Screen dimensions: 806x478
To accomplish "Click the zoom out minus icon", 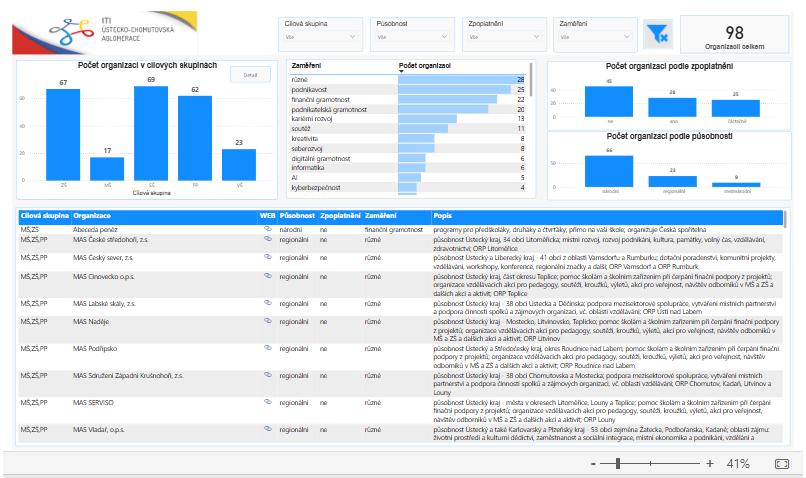I will click(x=594, y=464).
